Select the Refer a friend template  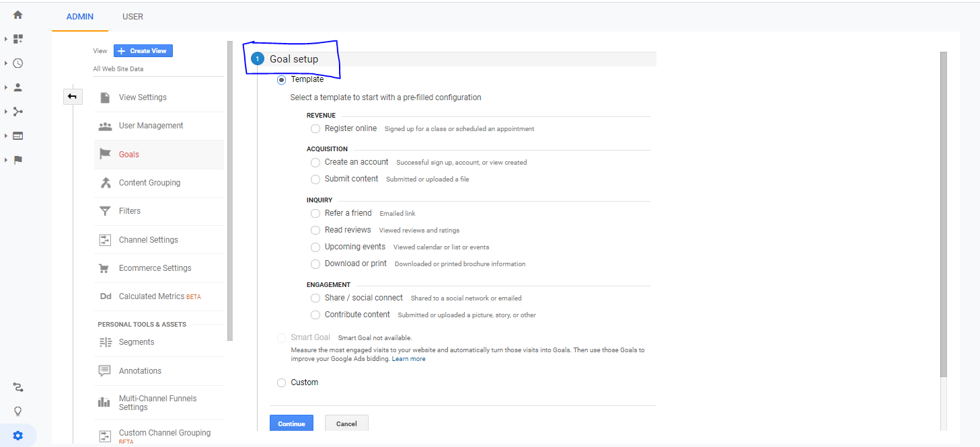click(x=315, y=213)
